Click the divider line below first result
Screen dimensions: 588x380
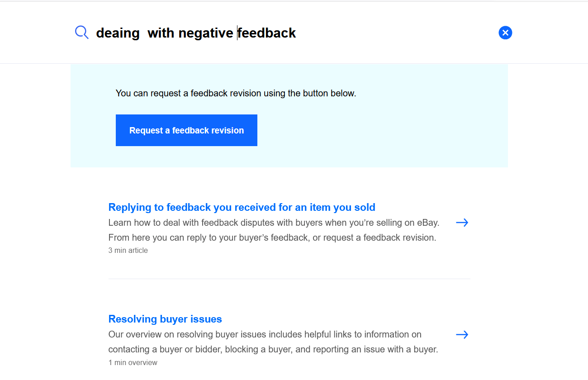289,279
